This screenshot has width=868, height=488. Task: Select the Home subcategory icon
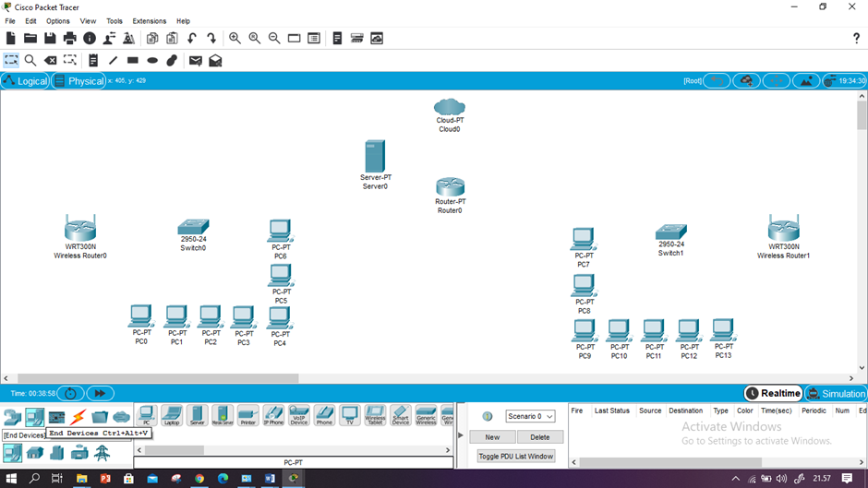pyautogui.click(x=35, y=454)
